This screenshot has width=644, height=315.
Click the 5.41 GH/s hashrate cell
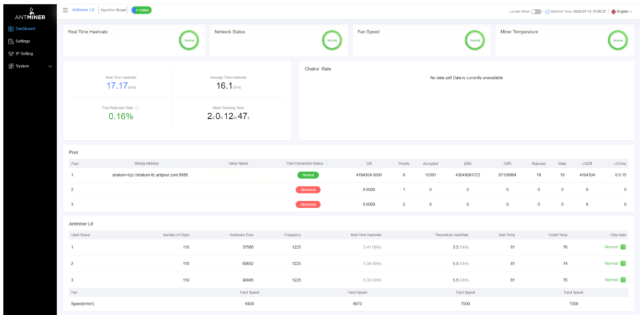[372, 247]
